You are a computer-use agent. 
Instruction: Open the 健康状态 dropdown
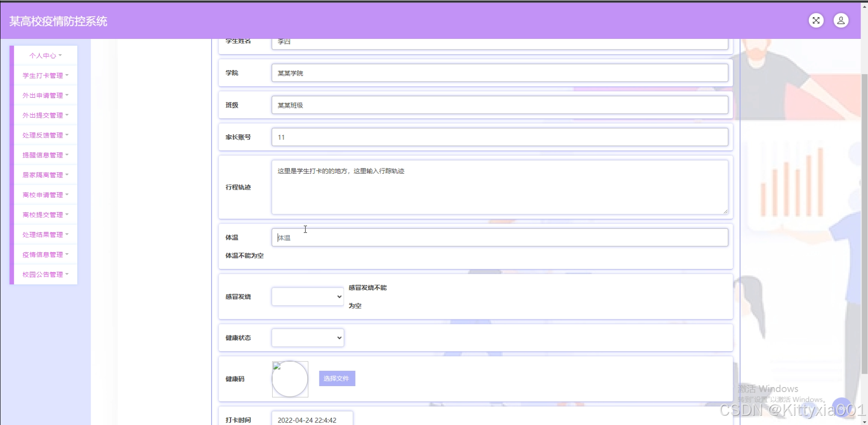307,338
